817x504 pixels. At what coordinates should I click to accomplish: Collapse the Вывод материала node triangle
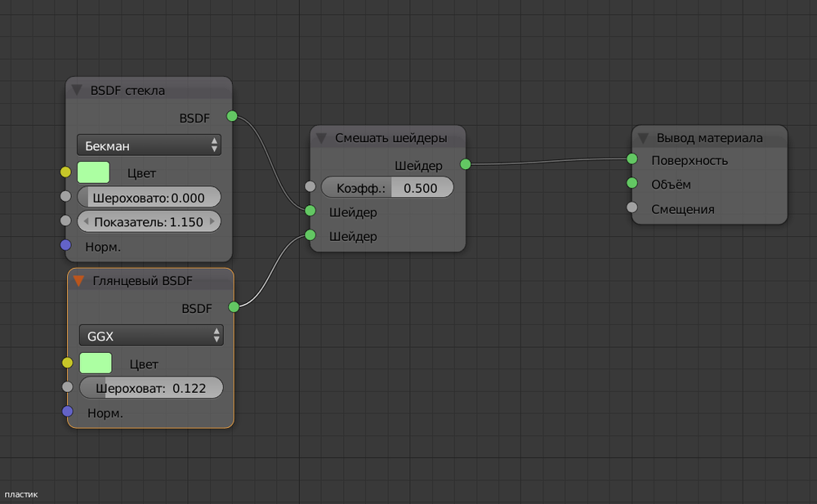click(644, 138)
